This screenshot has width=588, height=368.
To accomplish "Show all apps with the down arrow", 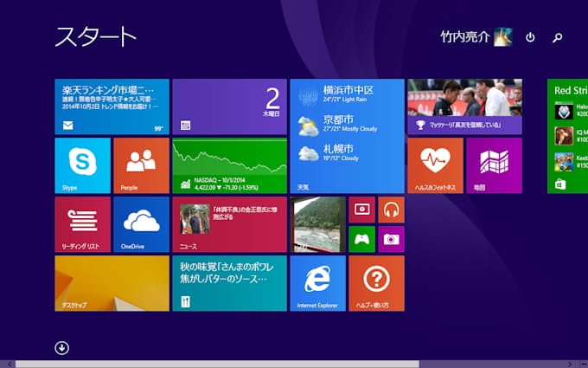I will coord(62,348).
